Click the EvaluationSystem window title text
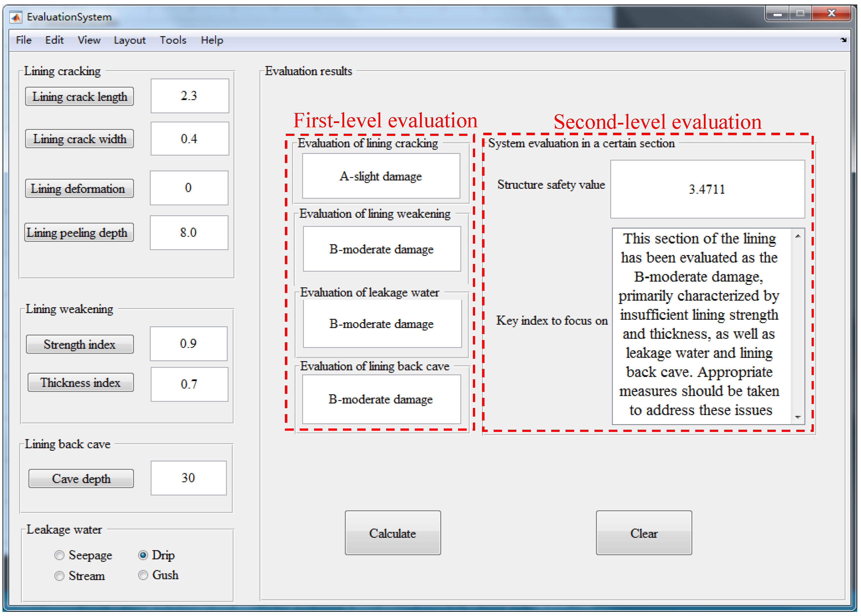The width and height of the screenshot is (861, 616). pyautogui.click(x=69, y=17)
